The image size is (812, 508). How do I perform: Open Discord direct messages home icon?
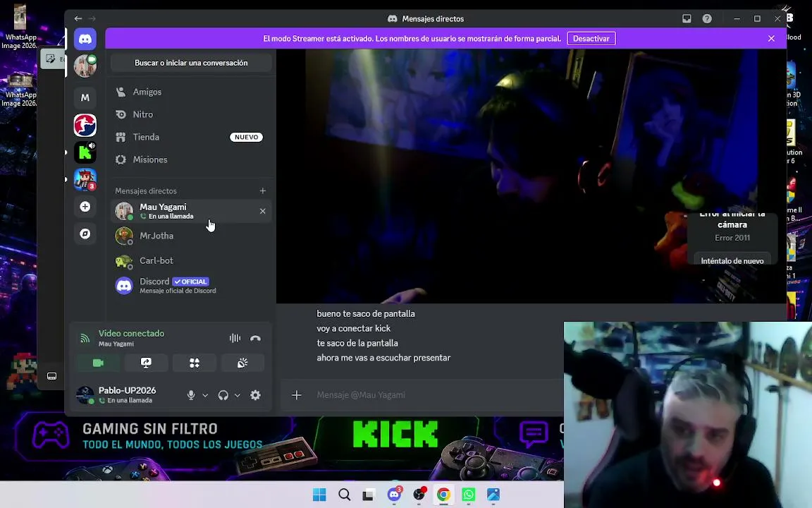tap(85, 39)
